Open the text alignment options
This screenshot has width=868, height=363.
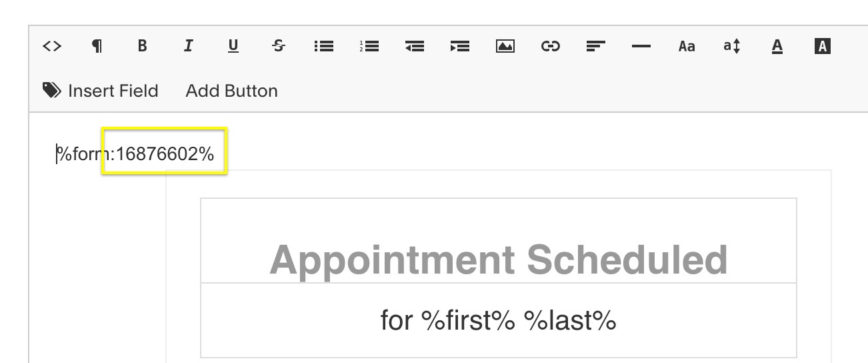tap(595, 46)
